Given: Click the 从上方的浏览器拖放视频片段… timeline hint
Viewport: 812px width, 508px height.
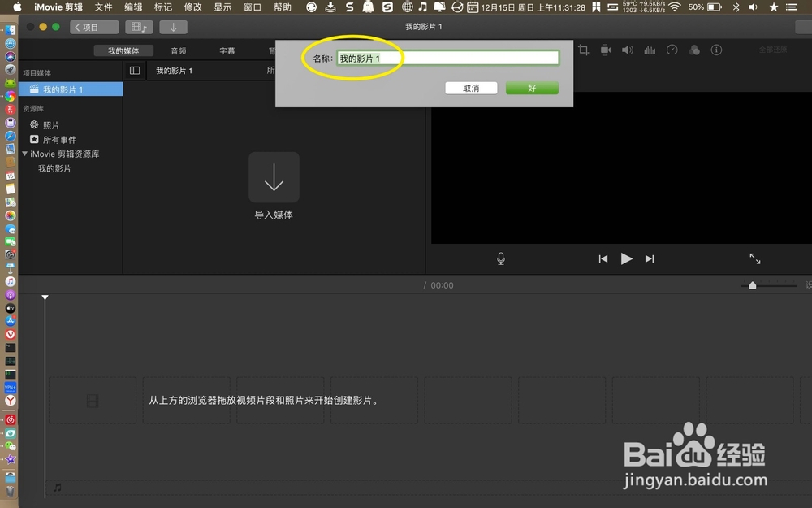Looking at the screenshot, I should click(264, 400).
